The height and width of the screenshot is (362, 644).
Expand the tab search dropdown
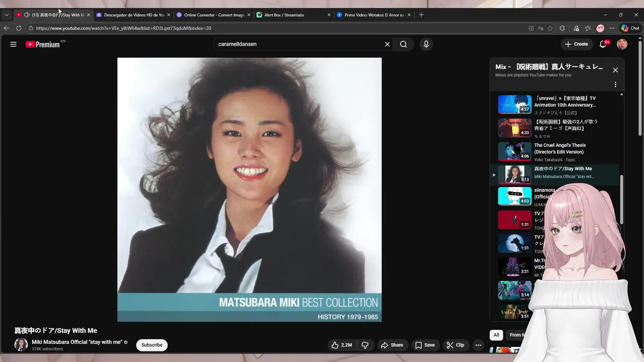coord(7,15)
